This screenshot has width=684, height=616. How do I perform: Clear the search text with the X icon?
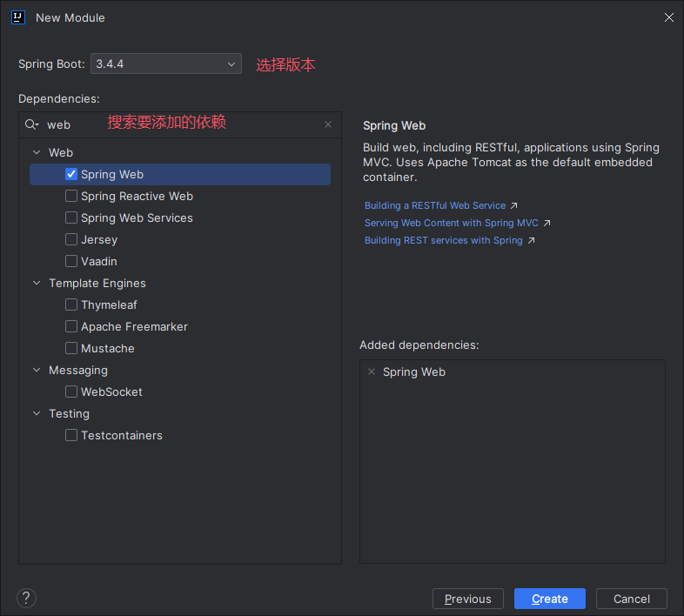pyautogui.click(x=328, y=124)
